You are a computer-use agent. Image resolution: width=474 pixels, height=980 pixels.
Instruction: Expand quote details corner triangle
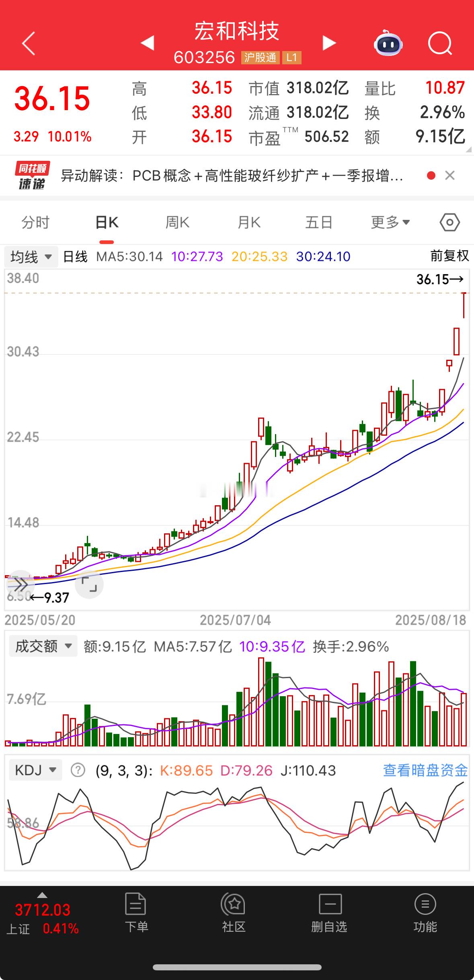(x=469, y=150)
